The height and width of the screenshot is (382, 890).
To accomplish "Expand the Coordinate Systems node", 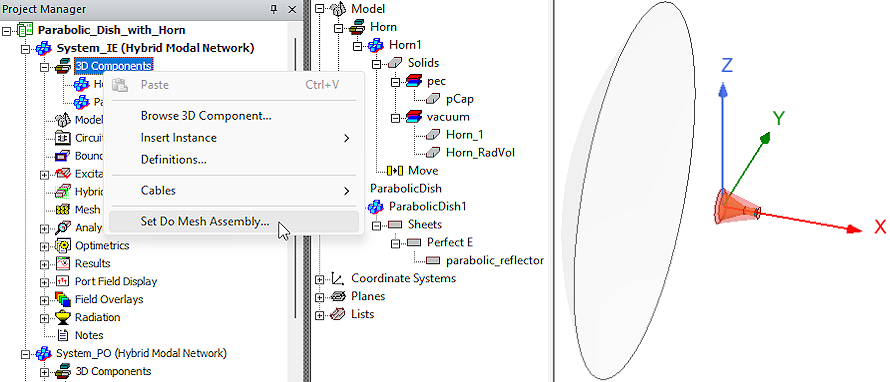I will 320,279.
